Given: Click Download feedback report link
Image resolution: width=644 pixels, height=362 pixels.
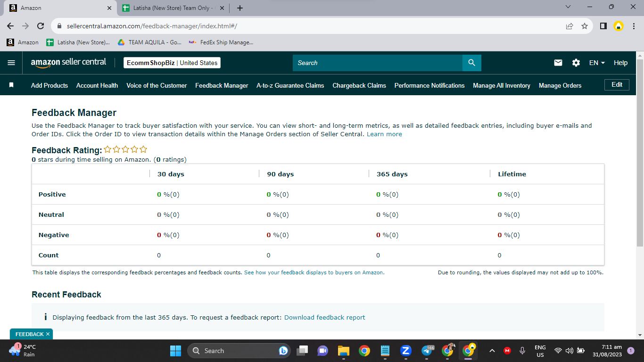Looking at the screenshot, I should pos(325,318).
